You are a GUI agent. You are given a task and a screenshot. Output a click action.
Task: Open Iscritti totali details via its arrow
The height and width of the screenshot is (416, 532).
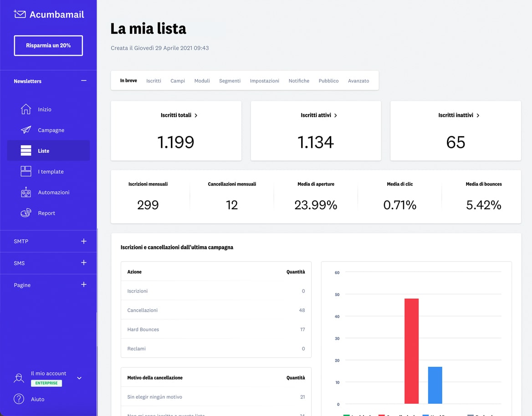pyautogui.click(x=196, y=115)
